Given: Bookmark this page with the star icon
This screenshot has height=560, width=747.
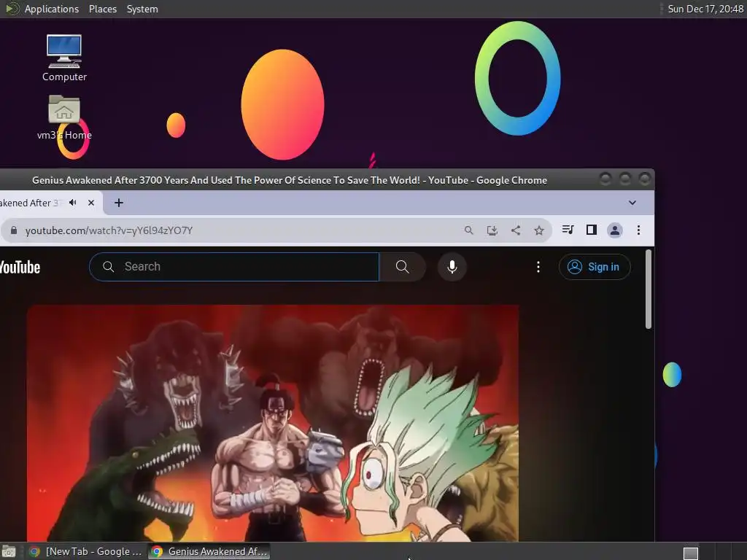Looking at the screenshot, I should tap(539, 230).
